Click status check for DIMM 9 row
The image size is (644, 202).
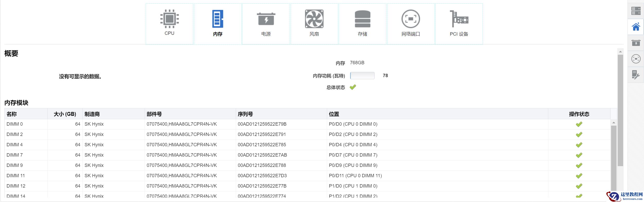pos(579,165)
